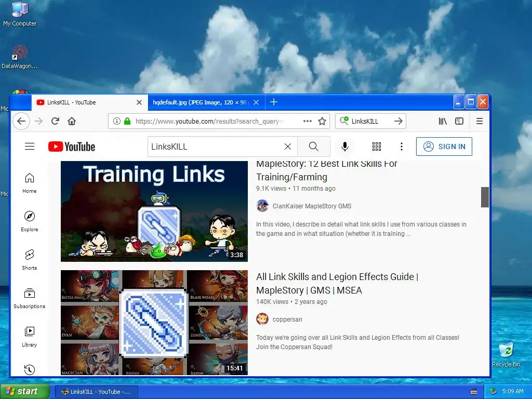The image size is (532, 399).
Task: Open YouTube settings three-dot menu
Action: pos(402,147)
